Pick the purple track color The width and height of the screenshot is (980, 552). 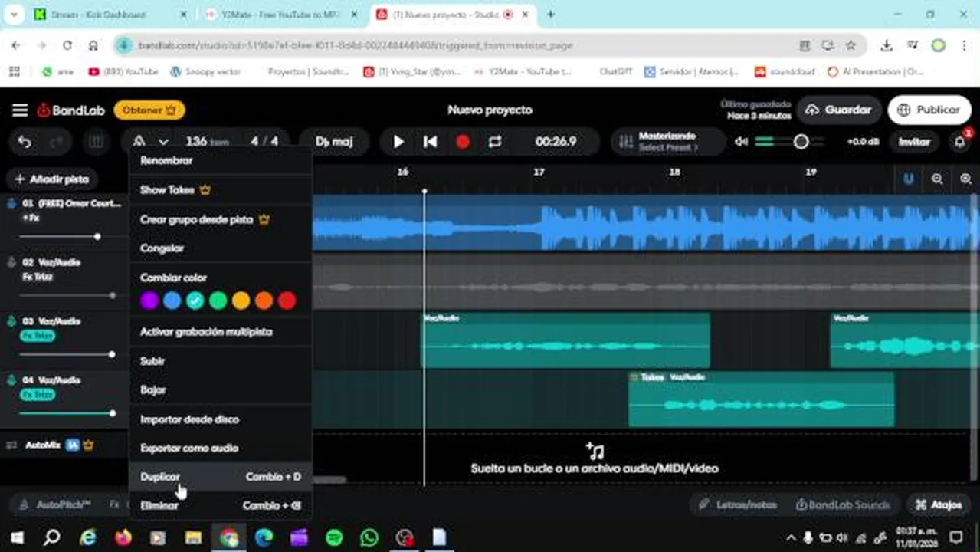149,301
